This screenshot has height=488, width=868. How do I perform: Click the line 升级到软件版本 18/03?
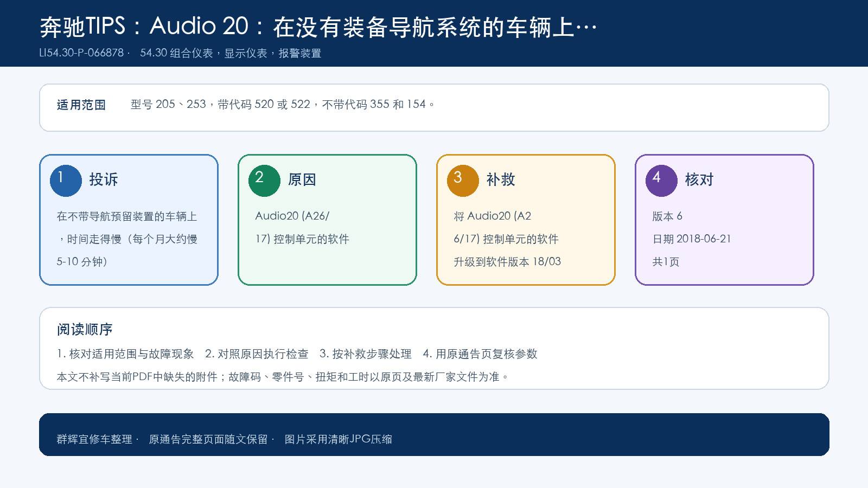tap(507, 262)
